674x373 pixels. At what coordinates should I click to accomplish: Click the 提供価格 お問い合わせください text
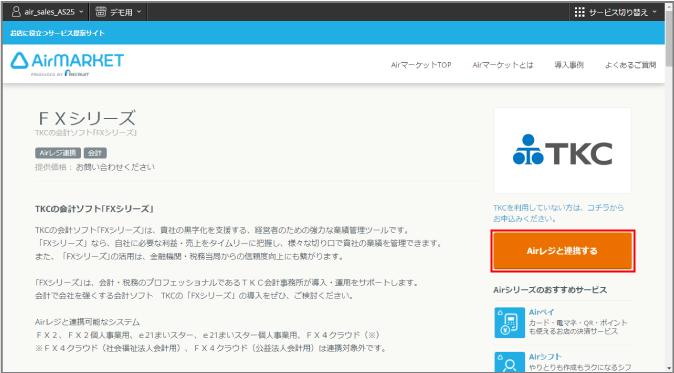(95, 167)
